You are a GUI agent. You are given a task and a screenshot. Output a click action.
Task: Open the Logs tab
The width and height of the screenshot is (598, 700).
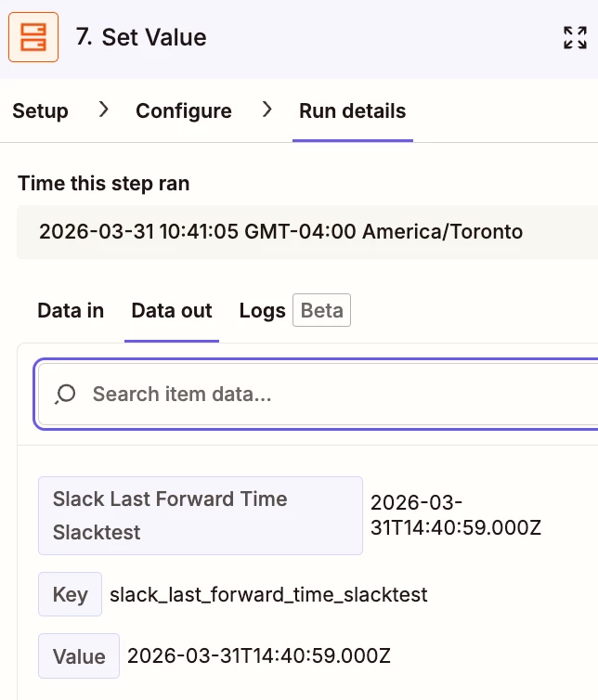click(262, 310)
